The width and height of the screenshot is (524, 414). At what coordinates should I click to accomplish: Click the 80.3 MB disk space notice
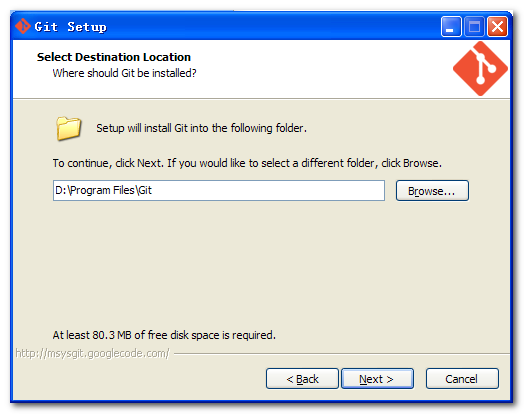pos(164,335)
